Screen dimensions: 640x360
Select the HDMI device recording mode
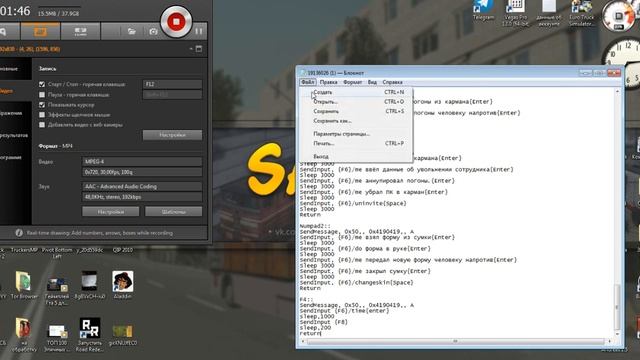(80, 31)
